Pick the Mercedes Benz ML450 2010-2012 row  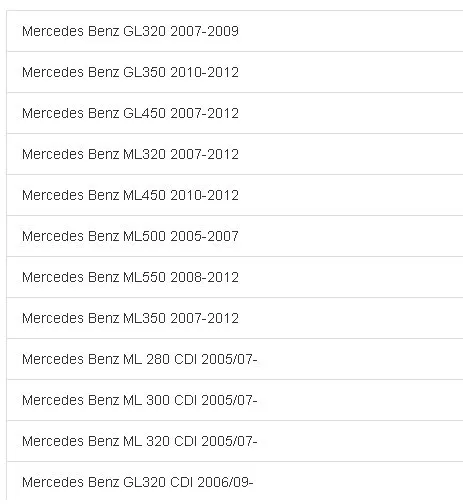point(235,195)
